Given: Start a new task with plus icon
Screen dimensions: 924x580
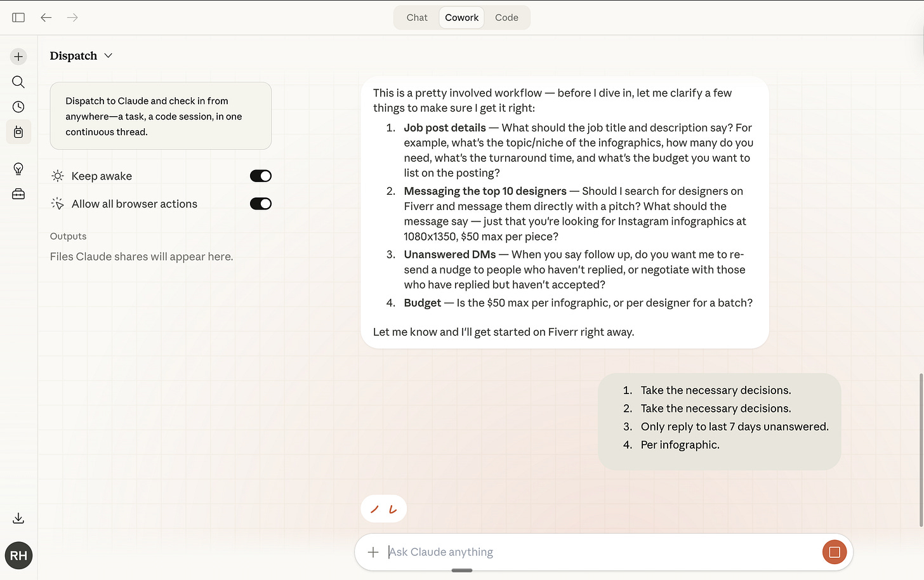Looking at the screenshot, I should [18, 56].
